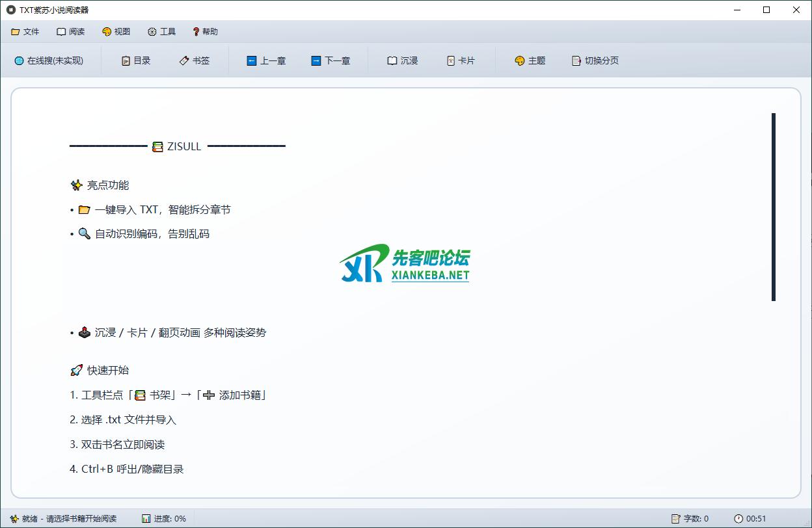
Task: Enable immersive (沉浸) reading mode
Action: [x=402, y=60]
